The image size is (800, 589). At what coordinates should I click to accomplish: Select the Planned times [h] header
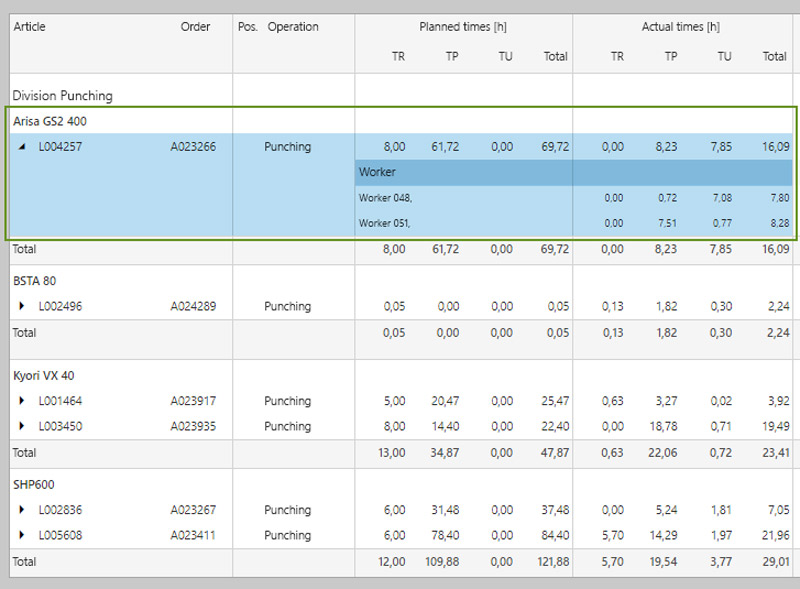pyautogui.click(x=463, y=27)
